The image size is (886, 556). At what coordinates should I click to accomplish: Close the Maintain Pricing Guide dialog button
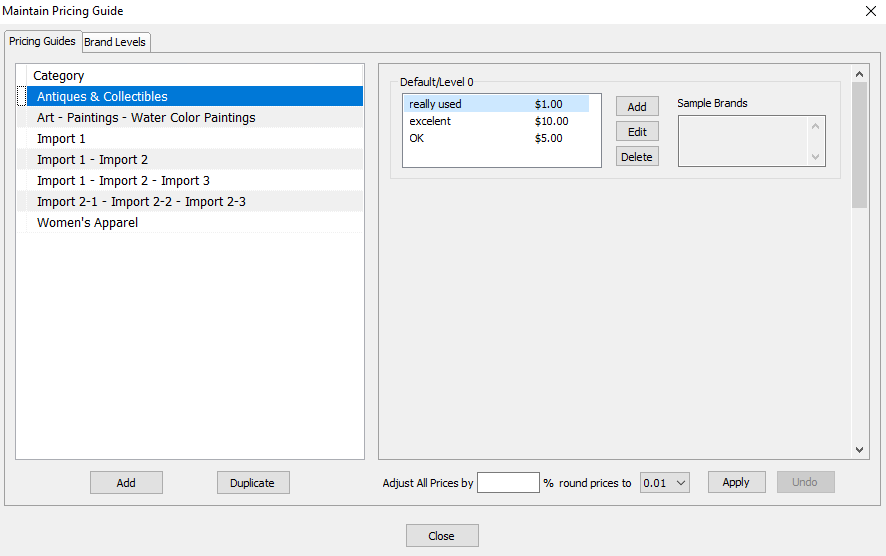[442, 536]
